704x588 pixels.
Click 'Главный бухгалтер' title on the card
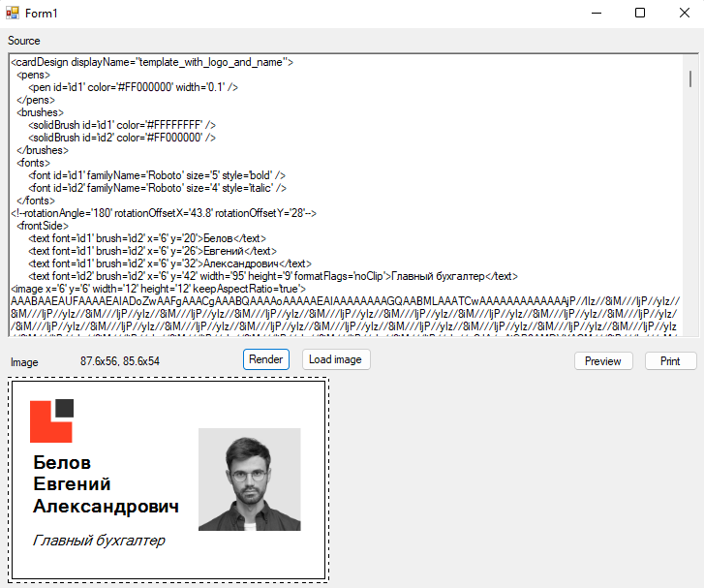99,540
